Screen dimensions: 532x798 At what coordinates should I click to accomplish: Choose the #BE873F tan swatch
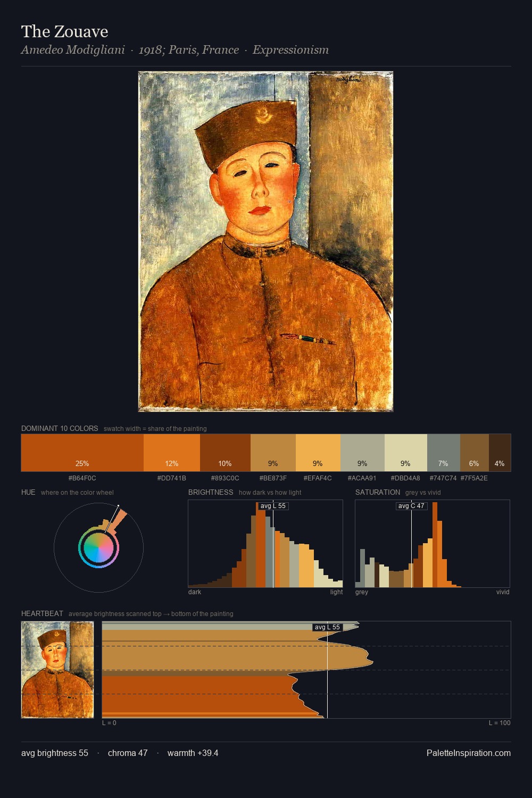[273, 453]
